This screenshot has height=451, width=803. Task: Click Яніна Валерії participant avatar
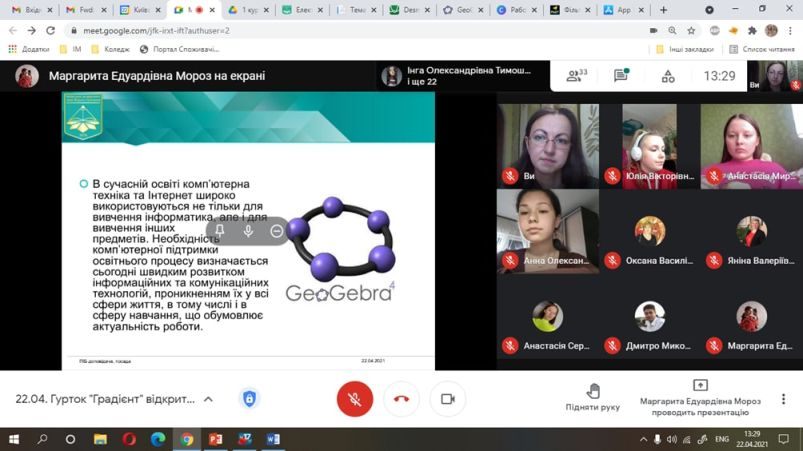[751, 231]
